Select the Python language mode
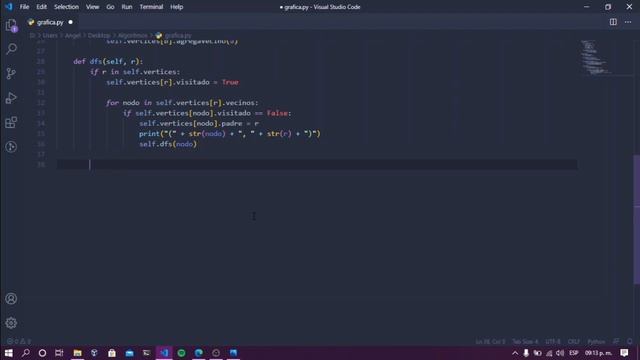This screenshot has width=640, height=360. (596, 341)
